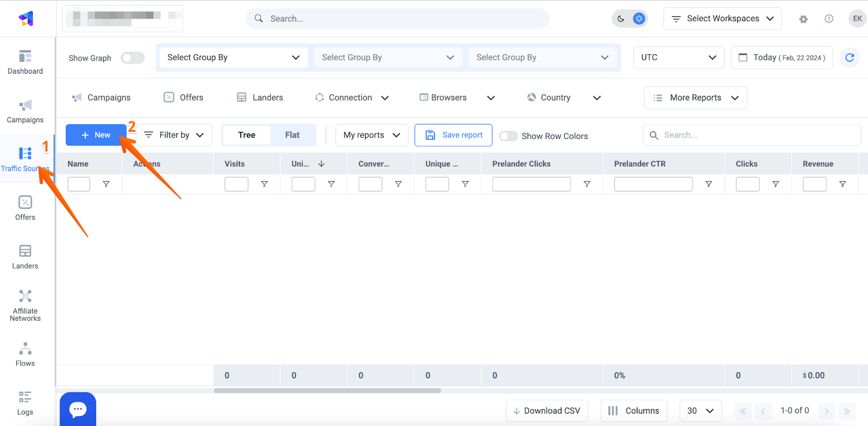Switch to dark mode moon toggle
The image size is (868, 426).
(621, 19)
